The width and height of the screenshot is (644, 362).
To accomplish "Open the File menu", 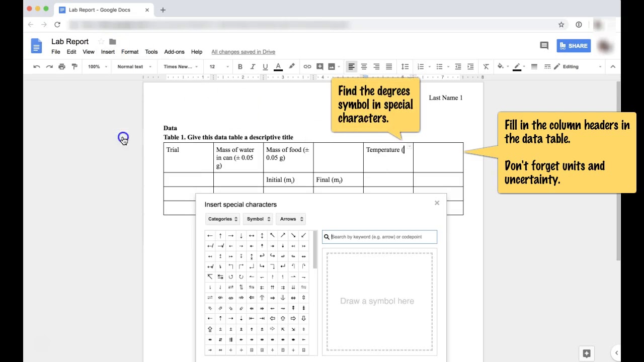I will [56, 52].
